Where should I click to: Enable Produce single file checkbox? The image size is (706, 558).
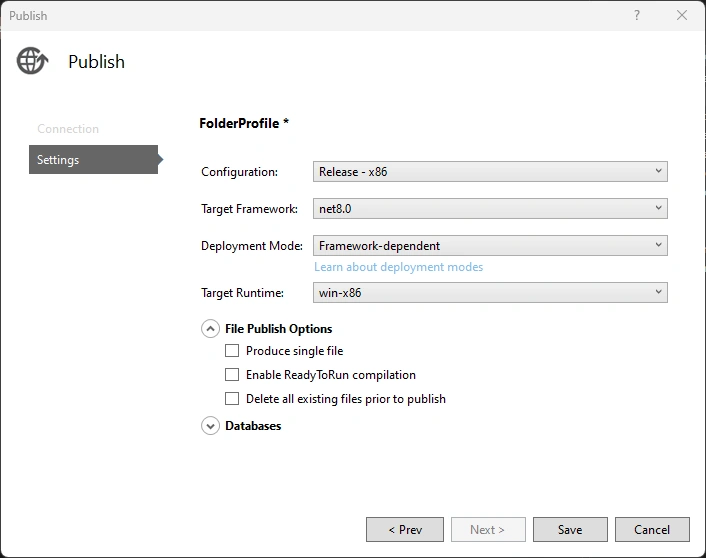(232, 350)
